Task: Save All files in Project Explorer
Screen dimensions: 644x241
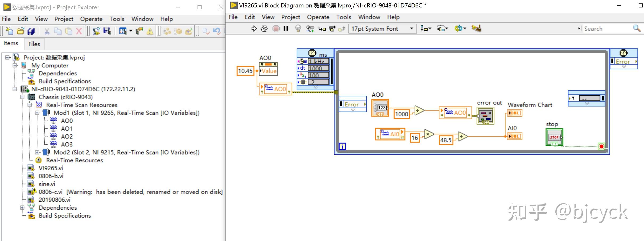Action: tap(31, 31)
